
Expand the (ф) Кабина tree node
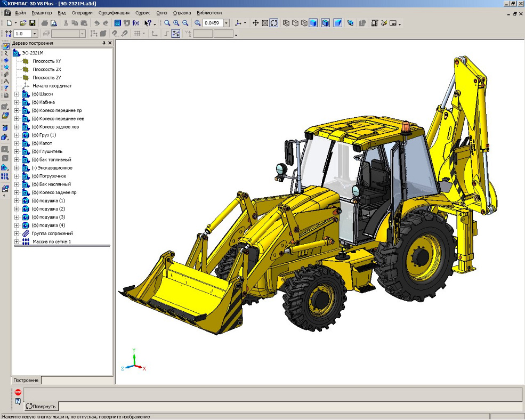tap(17, 102)
